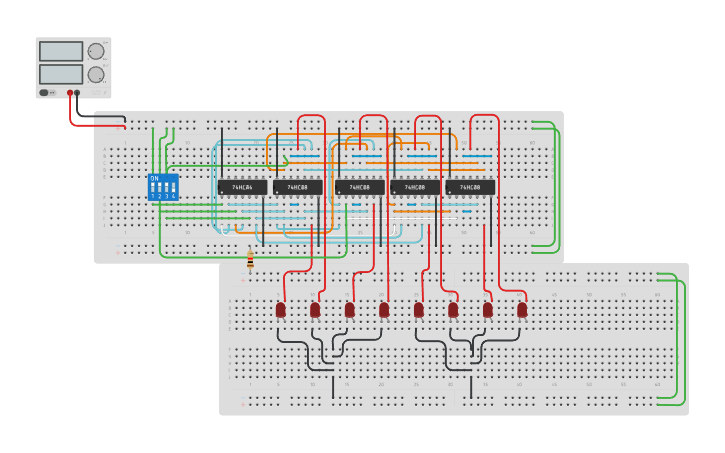Select the first 74HC08 chip beside the 74HC04
725x453 pixels.
coord(298,187)
